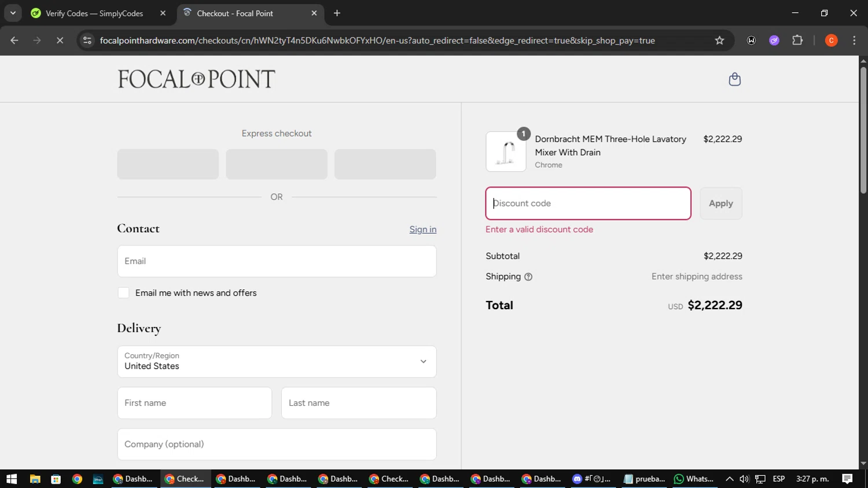Go back to the previous page
The width and height of the screenshot is (868, 488).
14,41
